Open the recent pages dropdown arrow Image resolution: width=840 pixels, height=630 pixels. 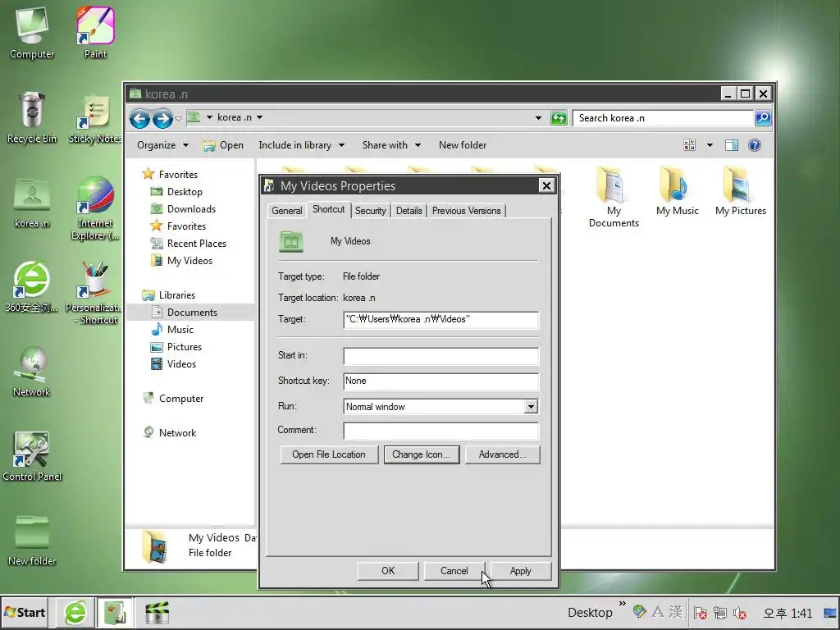(x=178, y=118)
